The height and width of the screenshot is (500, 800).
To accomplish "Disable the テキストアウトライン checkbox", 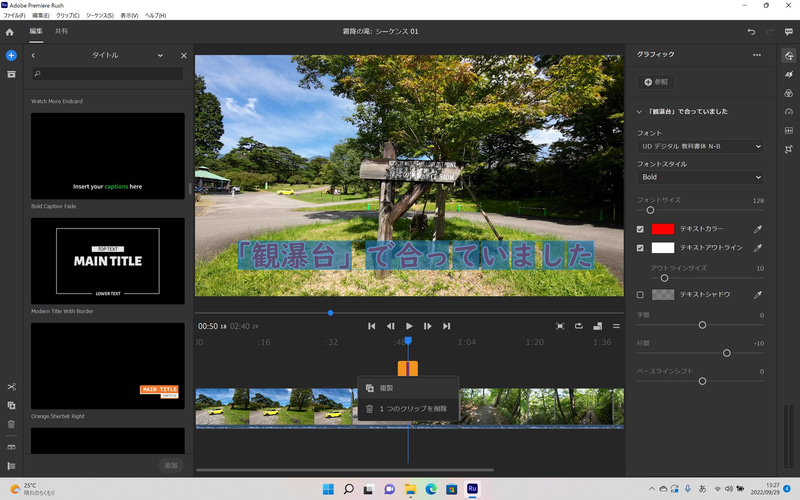I will pos(641,247).
